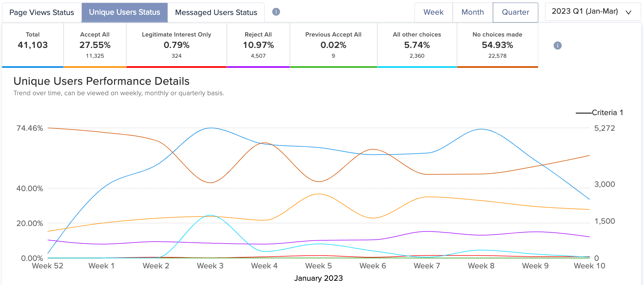Select the Quarter view button
The image size is (644, 285).
515,12
